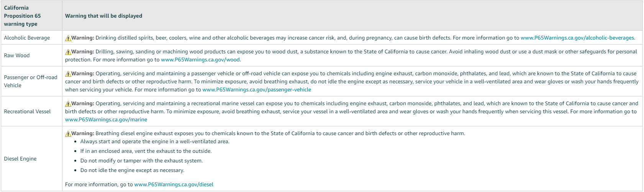The height and width of the screenshot is (192, 644).
Task: Click the 'Alcoholic Beverage' warning type cell
Action: [27, 38]
